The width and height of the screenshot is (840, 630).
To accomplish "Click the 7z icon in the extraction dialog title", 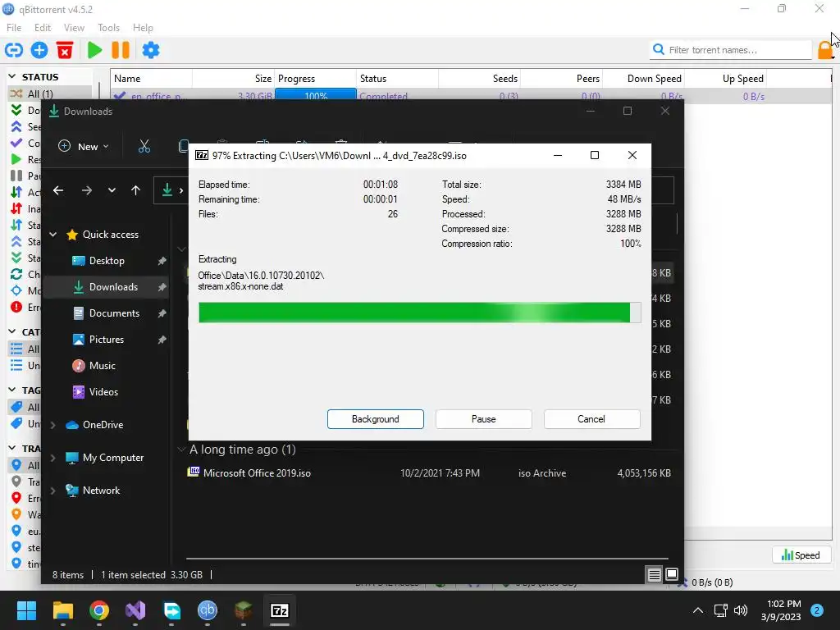I will pos(202,155).
